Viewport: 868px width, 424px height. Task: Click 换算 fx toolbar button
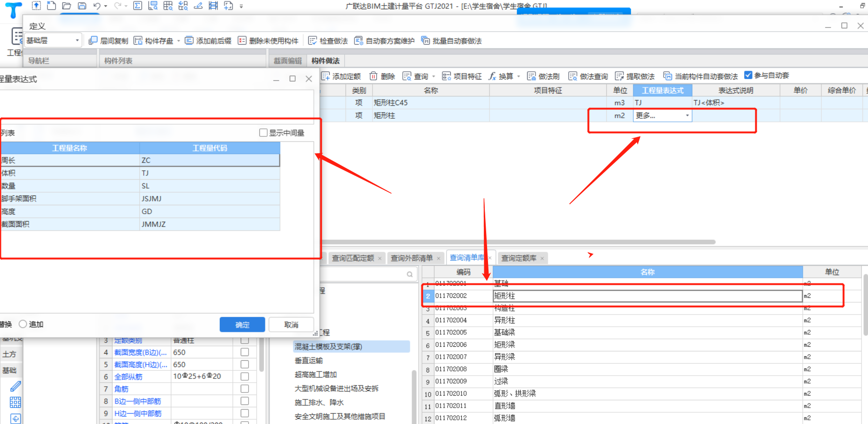pos(501,76)
